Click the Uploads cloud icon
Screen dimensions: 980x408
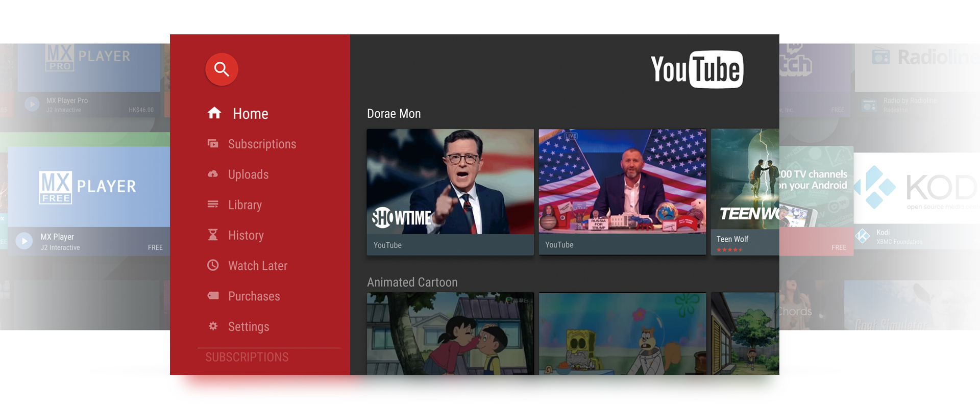pyautogui.click(x=213, y=174)
